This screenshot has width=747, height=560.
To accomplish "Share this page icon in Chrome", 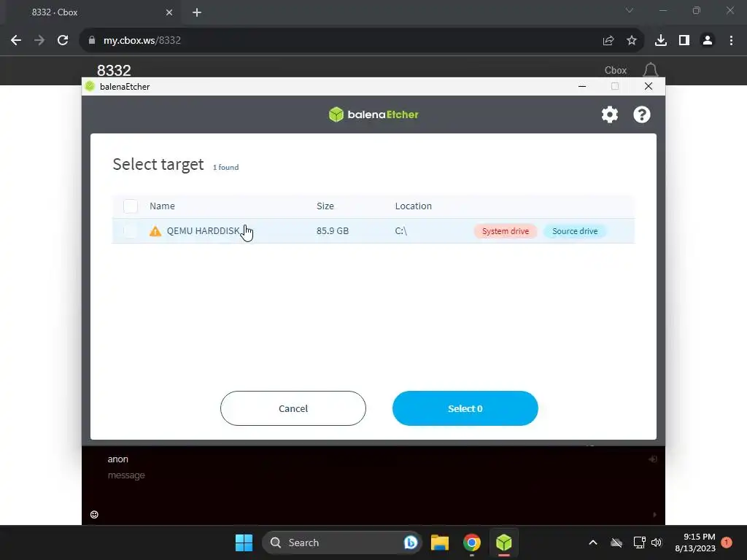I will pyautogui.click(x=608, y=41).
